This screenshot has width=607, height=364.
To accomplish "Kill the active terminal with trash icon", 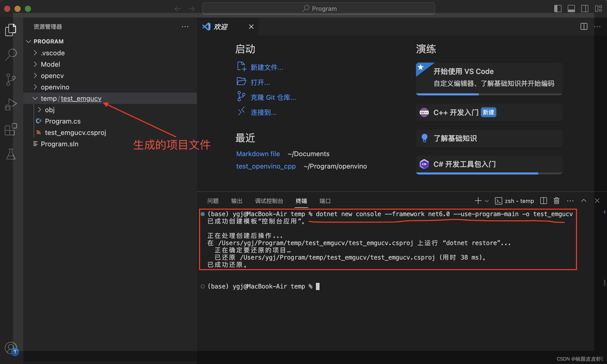I will 556,201.
